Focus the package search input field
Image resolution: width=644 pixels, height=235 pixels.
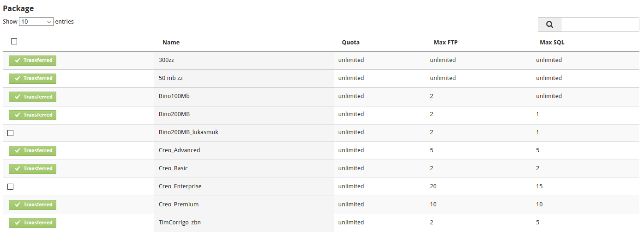[600, 25]
